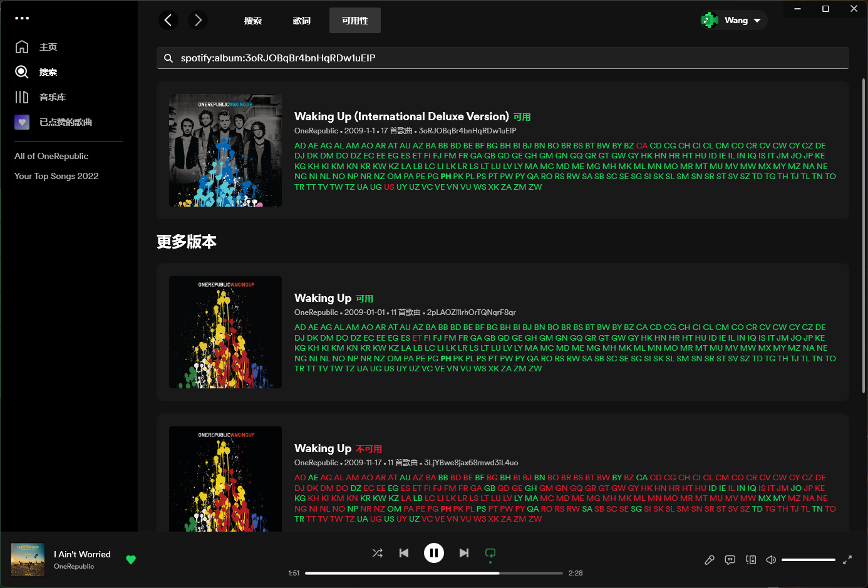Open Waking Up (International Deluxe Version) title
The height and width of the screenshot is (588, 868).
401,116
